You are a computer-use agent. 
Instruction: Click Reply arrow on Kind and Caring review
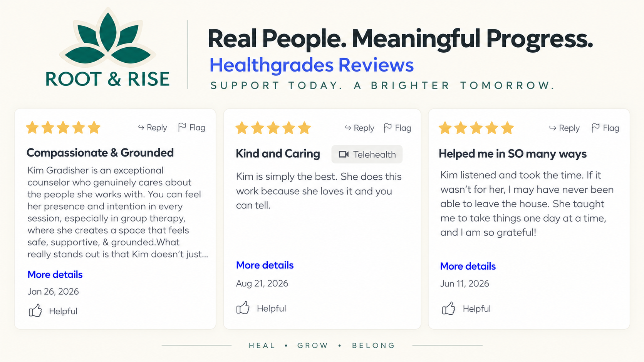click(359, 128)
